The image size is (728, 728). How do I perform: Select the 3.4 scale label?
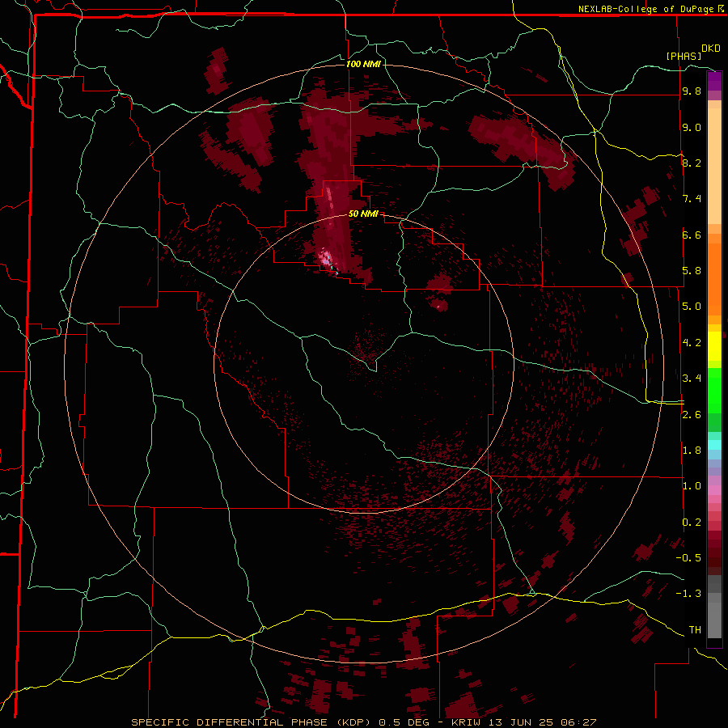(x=692, y=379)
